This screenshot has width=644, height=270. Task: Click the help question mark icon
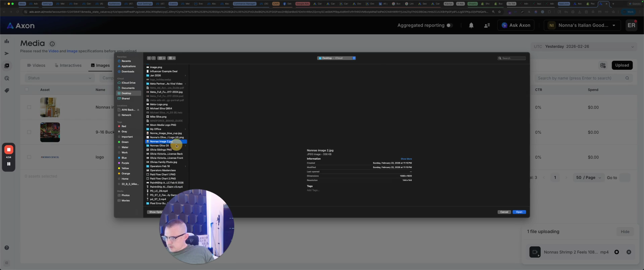tap(7, 248)
